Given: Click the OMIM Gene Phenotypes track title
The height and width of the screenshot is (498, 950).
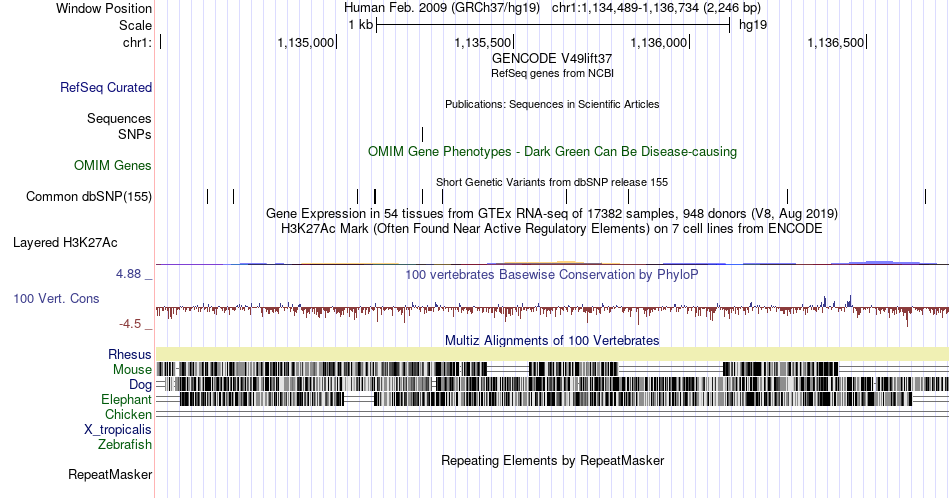Looking at the screenshot, I should [x=552, y=151].
